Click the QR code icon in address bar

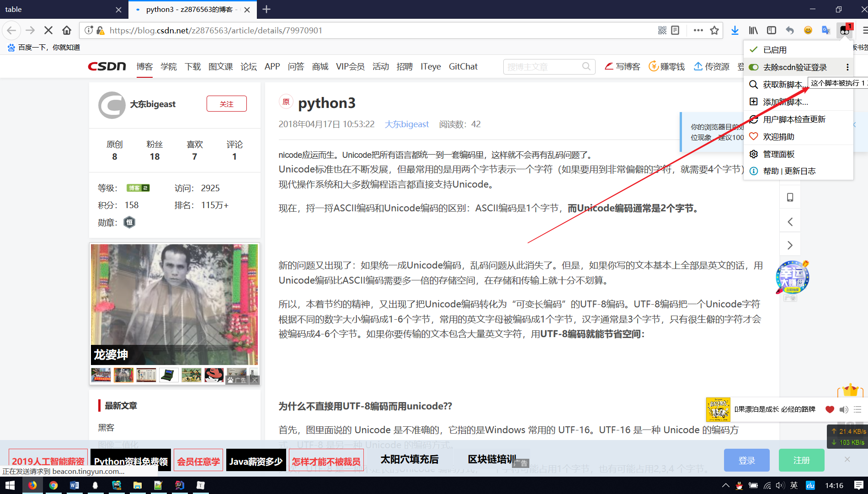(x=662, y=30)
